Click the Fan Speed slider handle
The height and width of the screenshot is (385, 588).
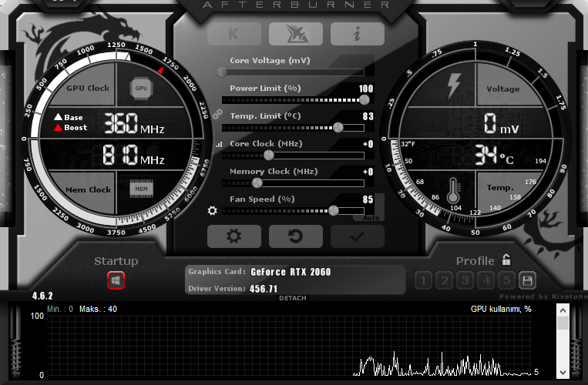(334, 210)
